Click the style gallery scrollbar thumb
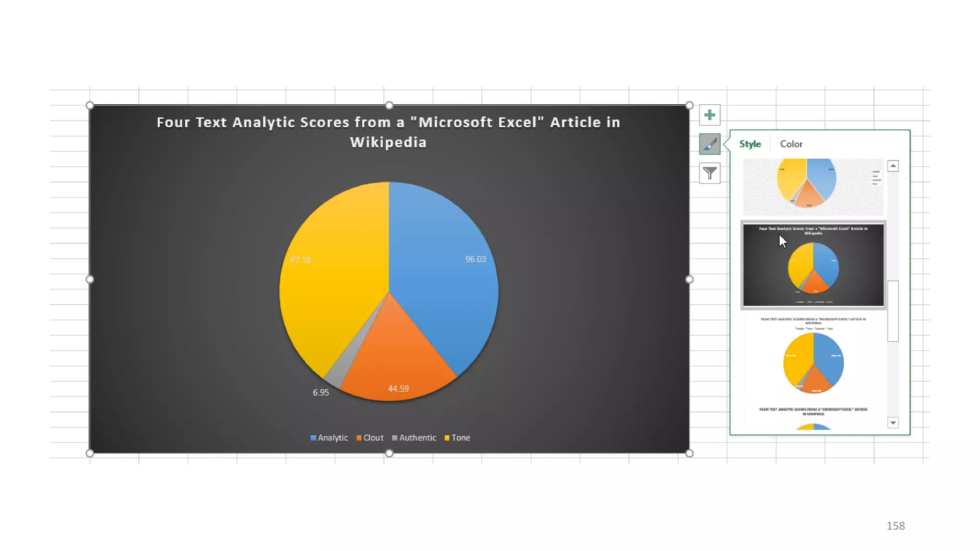This screenshot has width=980, height=551. click(x=892, y=311)
